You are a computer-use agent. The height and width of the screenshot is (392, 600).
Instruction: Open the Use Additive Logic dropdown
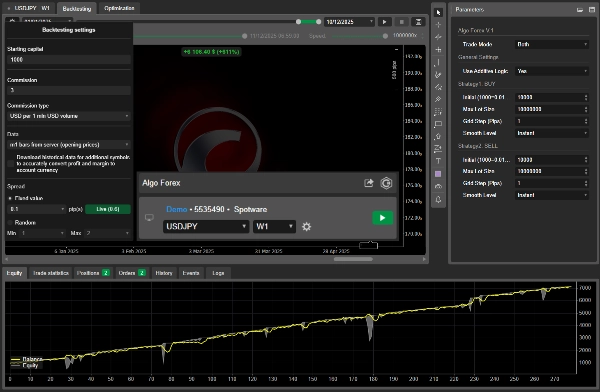(x=552, y=71)
